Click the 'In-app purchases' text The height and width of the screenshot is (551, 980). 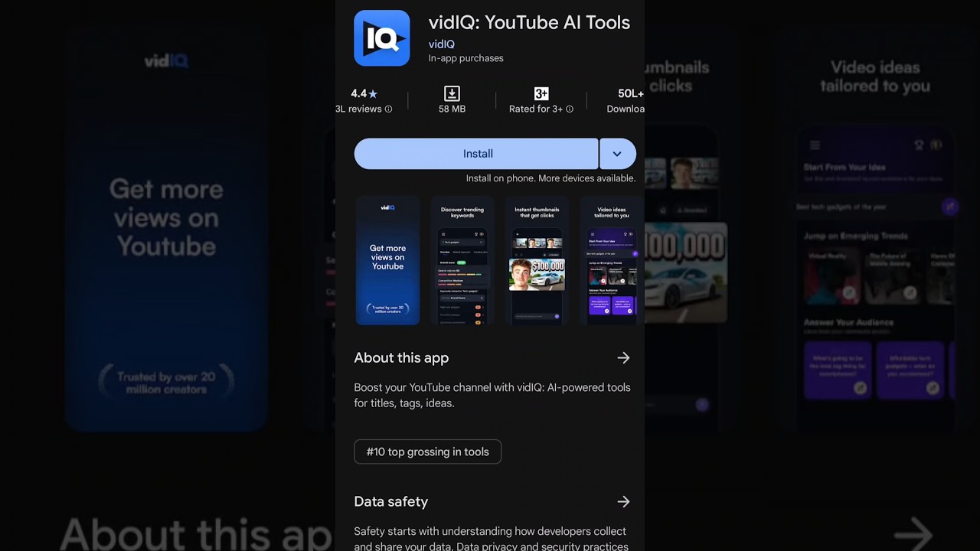coord(465,58)
